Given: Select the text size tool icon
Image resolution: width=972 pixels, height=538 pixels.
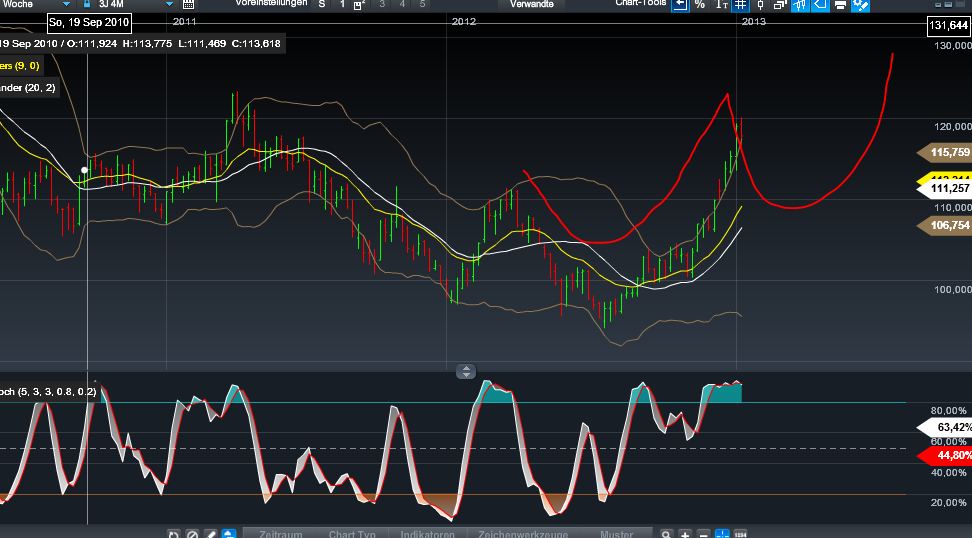Looking at the screenshot, I should pyautogui.click(x=721, y=5).
